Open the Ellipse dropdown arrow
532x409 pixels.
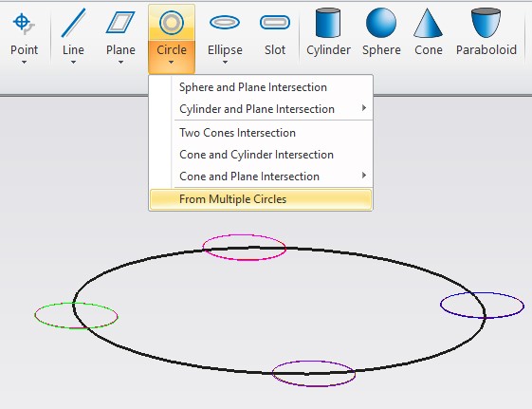[x=225, y=62]
